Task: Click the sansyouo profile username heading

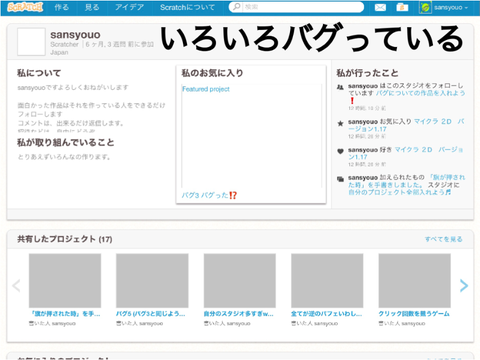Action: click(75, 35)
